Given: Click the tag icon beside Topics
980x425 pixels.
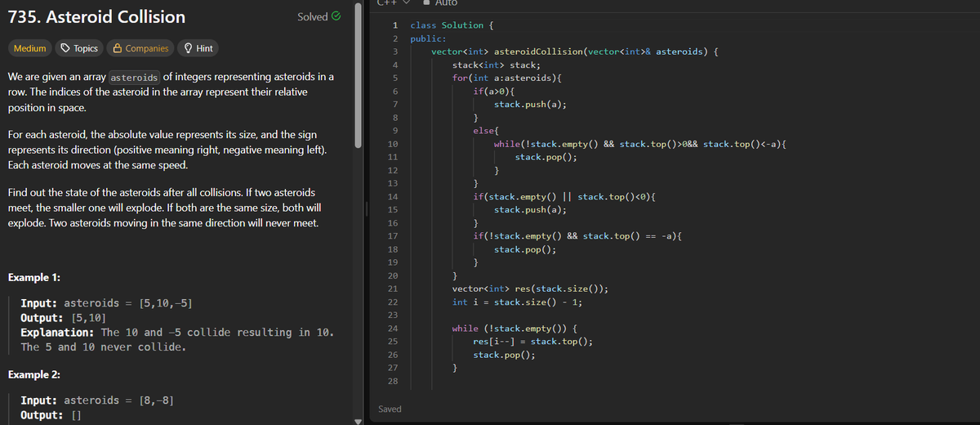Looking at the screenshot, I should click(x=65, y=48).
